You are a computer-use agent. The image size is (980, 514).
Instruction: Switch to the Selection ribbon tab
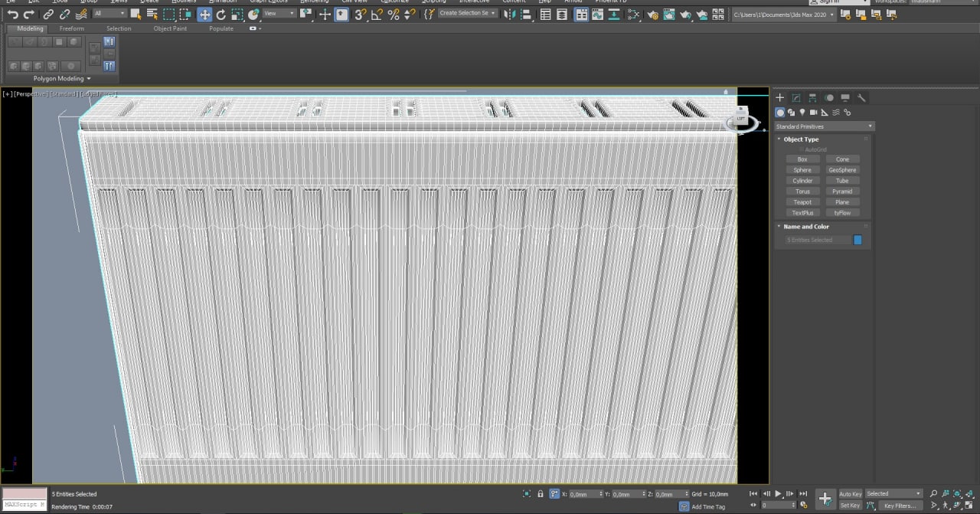[119, 28]
